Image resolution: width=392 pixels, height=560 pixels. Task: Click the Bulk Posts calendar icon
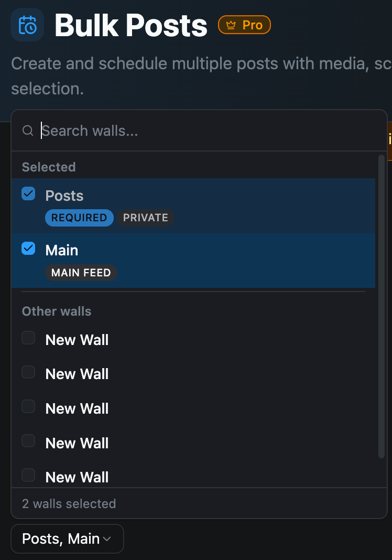coord(27,24)
